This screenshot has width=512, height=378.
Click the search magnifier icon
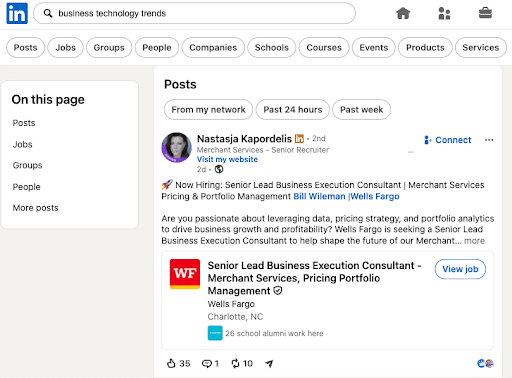click(x=48, y=13)
